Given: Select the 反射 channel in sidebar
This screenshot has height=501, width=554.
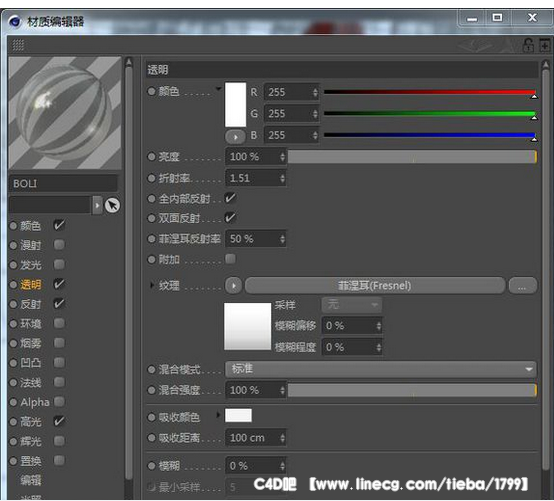Looking at the screenshot, I should click(30, 304).
